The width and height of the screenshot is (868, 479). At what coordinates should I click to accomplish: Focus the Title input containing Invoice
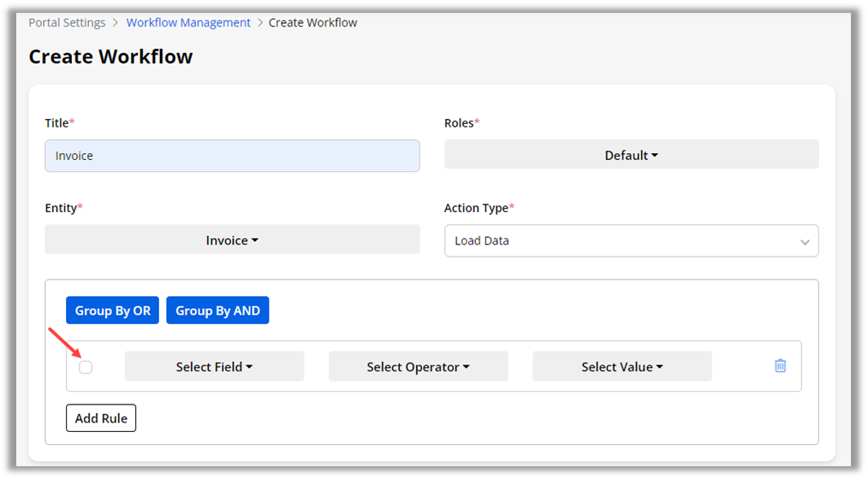click(232, 156)
